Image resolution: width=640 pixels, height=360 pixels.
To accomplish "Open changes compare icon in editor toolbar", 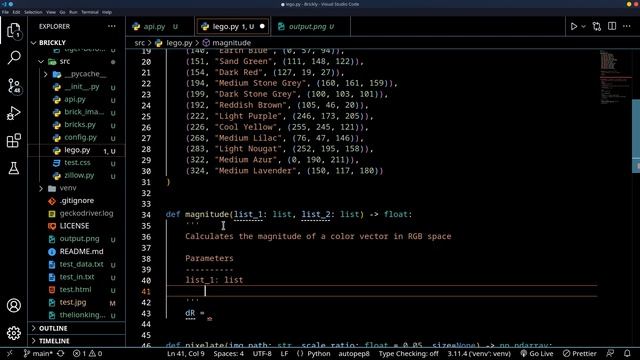I will point(597,27).
